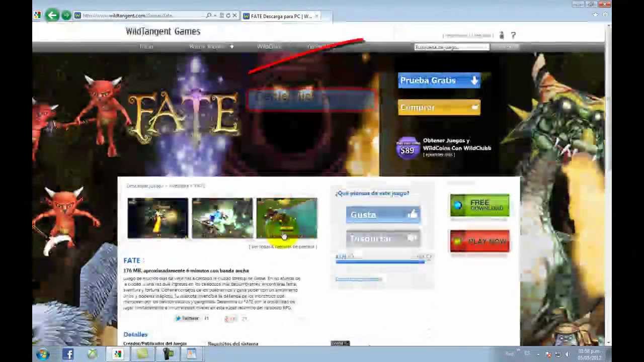Click the WildTangent Games logo
This screenshot has height=362, width=644.
(163, 31)
